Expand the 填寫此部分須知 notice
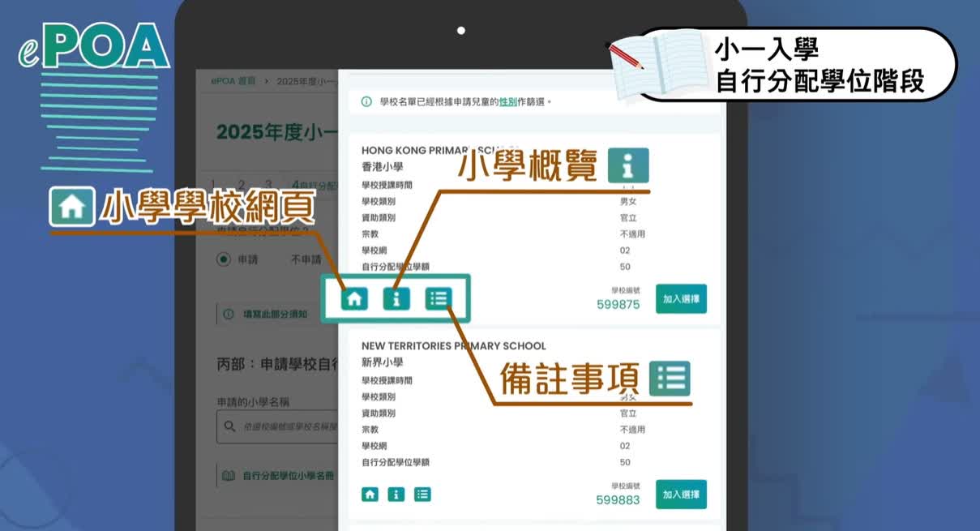 [x=274, y=314]
